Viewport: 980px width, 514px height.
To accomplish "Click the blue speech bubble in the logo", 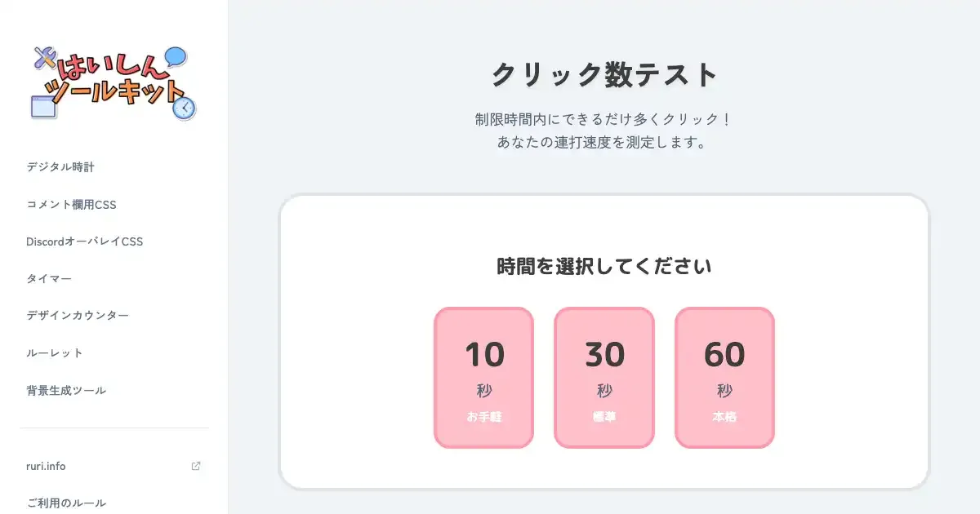I will tap(175, 57).
